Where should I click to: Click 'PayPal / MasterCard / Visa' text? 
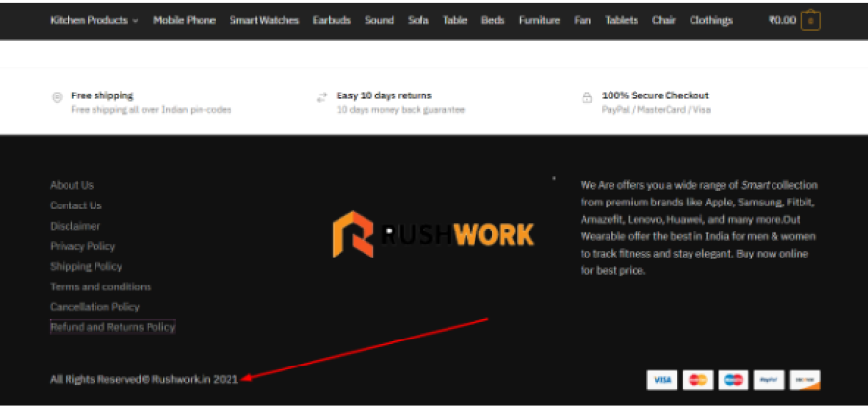tap(656, 110)
